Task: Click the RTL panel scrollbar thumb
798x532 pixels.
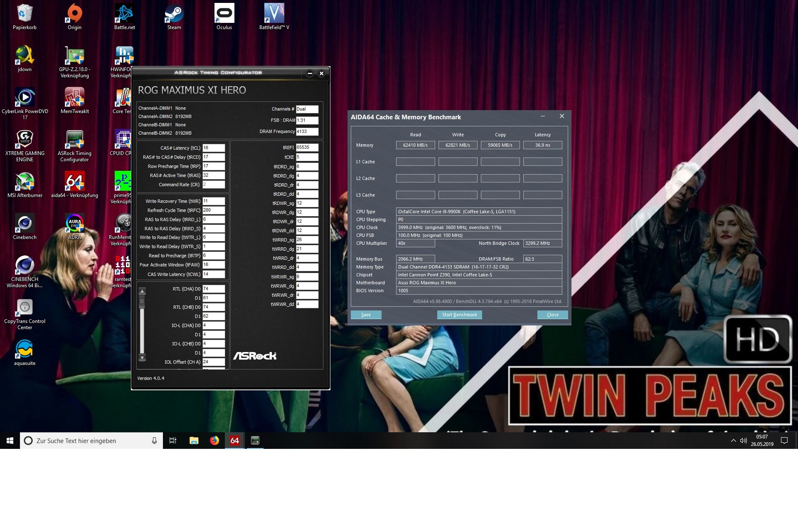Action: tap(142, 301)
